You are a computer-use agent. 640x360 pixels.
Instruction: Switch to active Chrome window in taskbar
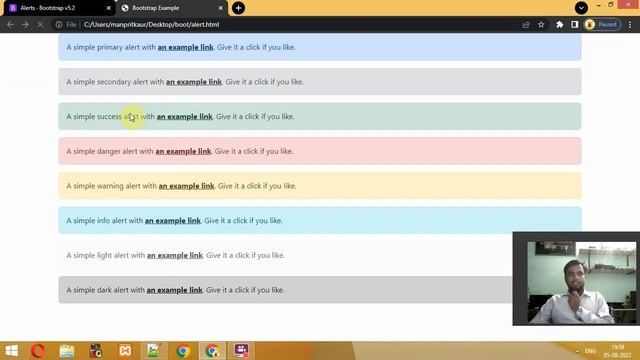coord(212,351)
